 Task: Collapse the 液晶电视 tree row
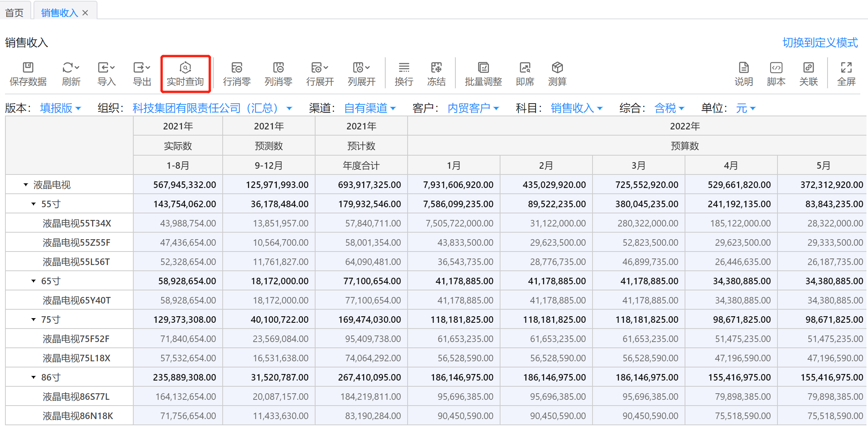(x=26, y=185)
